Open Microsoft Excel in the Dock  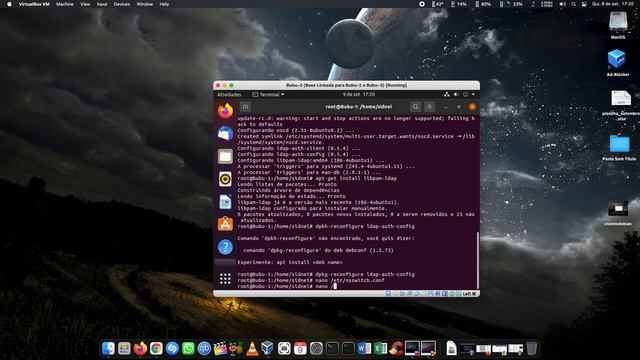pyautogui.click(x=380, y=348)
